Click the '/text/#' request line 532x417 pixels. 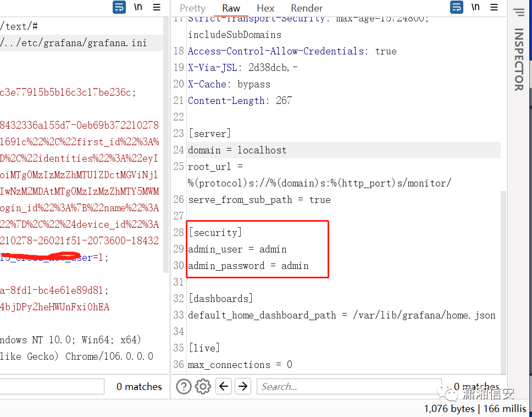[x=19, y=26]
